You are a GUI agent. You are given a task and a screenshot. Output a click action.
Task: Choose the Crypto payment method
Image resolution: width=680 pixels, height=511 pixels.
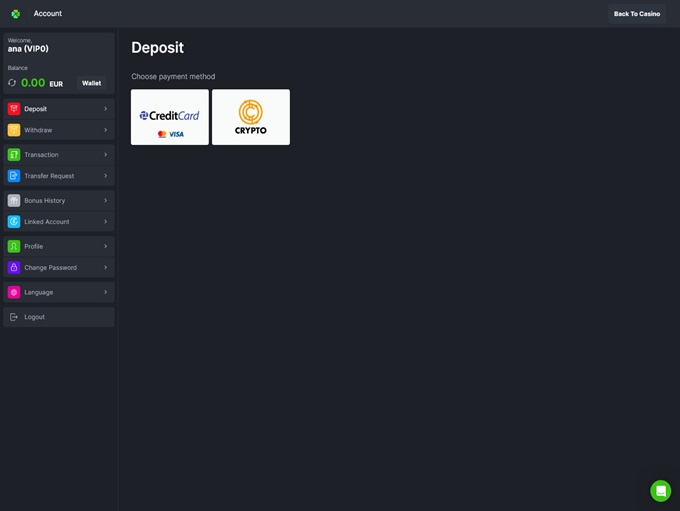[251, 117]
